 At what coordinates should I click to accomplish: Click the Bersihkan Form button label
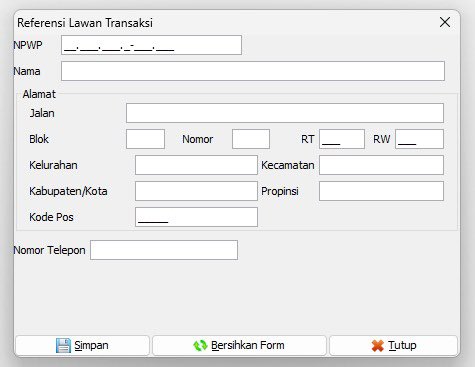248,345
